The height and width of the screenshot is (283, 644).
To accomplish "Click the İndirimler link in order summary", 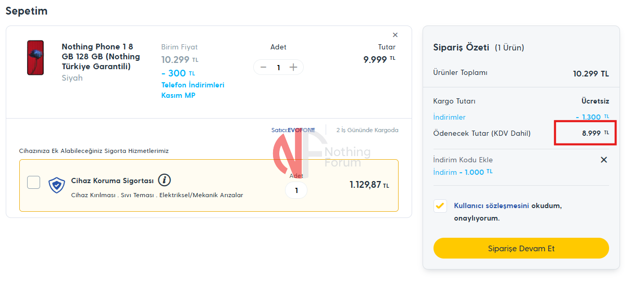I will click(x=449, y=117).
